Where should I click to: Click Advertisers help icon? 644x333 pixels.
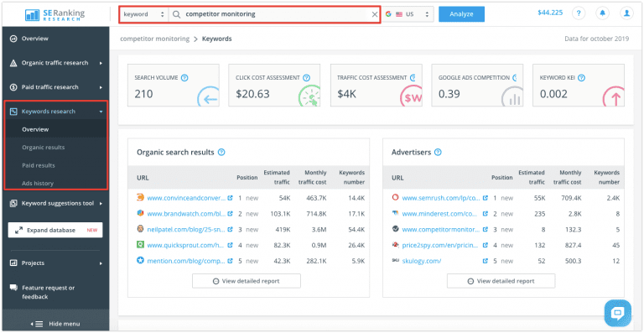[x=438, y=153]
